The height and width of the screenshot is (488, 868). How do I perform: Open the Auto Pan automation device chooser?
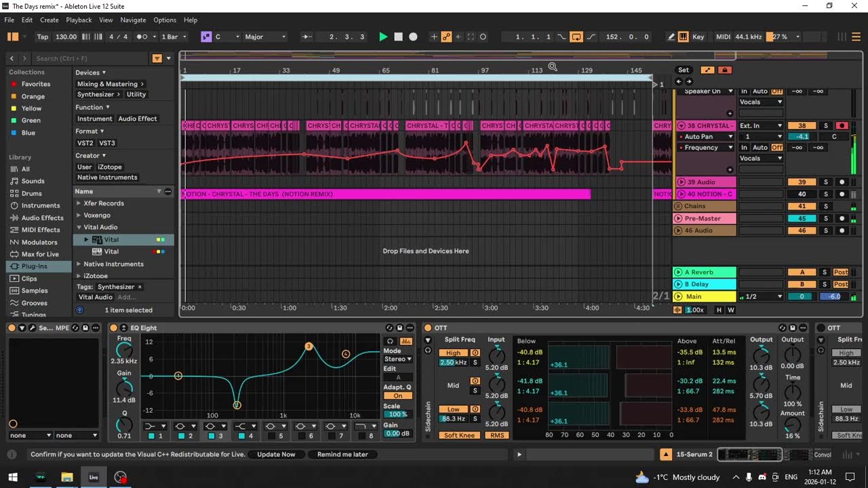(x=709, y=136)
